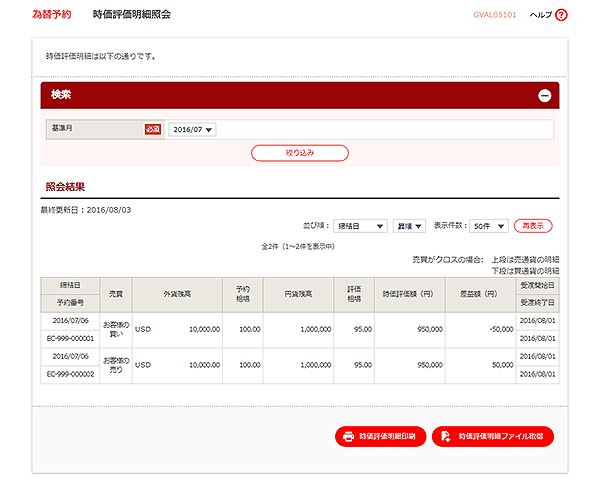Click the 売買 column header
The image size is (600, 489).
[x=116, y=294]
